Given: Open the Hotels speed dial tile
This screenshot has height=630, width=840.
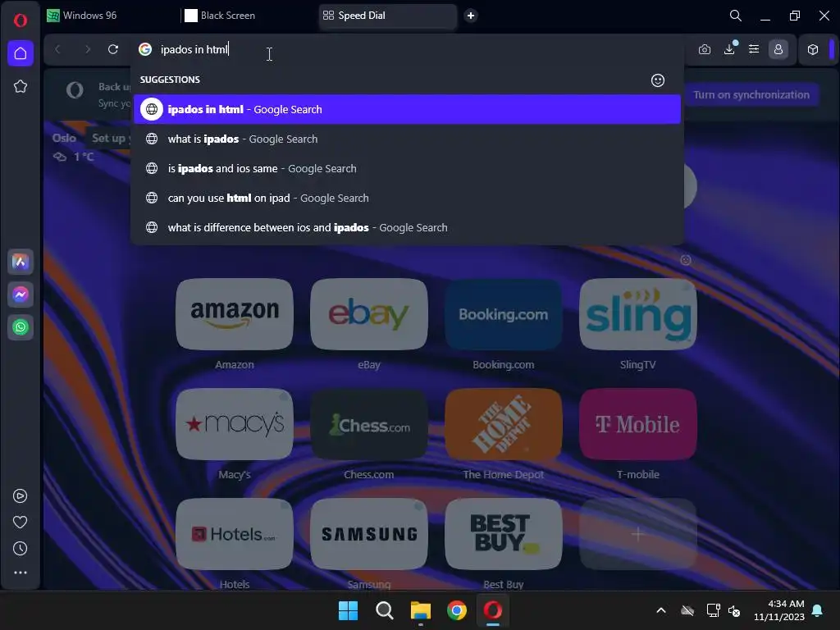Looking at the screenshot, I should 235,533.
